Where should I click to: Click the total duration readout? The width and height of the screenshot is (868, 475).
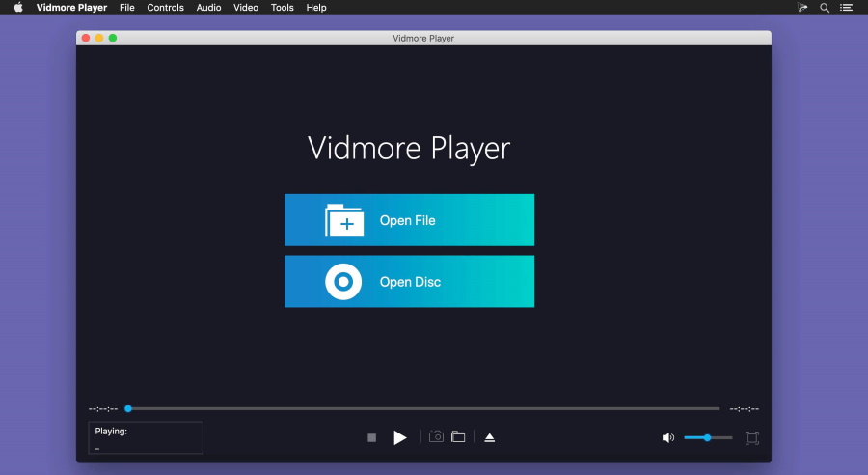(744, 409)
